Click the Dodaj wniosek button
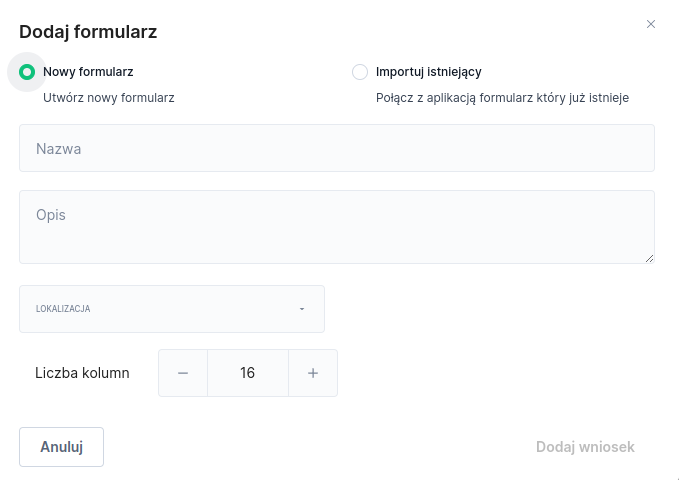Screen dimensions: 679x480 click(x=585, y=447)
